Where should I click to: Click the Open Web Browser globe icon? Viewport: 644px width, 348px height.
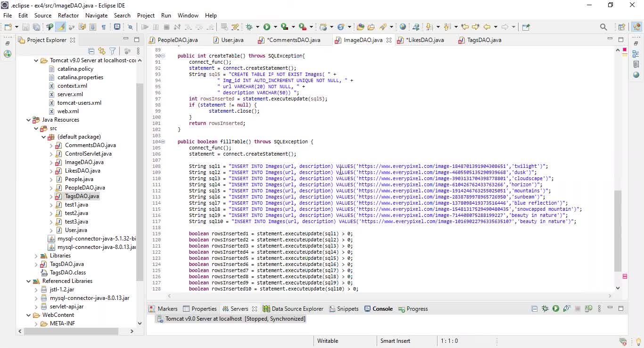tap(403, 27)
